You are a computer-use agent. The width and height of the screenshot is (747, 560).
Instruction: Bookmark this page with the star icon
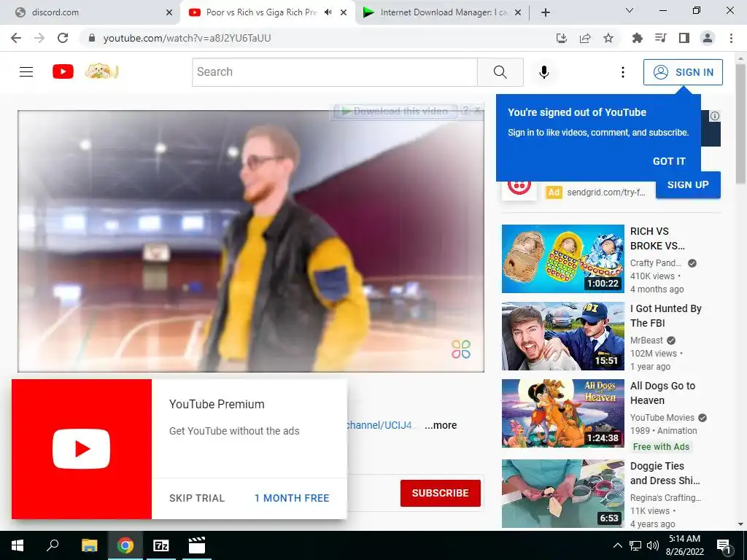coord(608,38)
